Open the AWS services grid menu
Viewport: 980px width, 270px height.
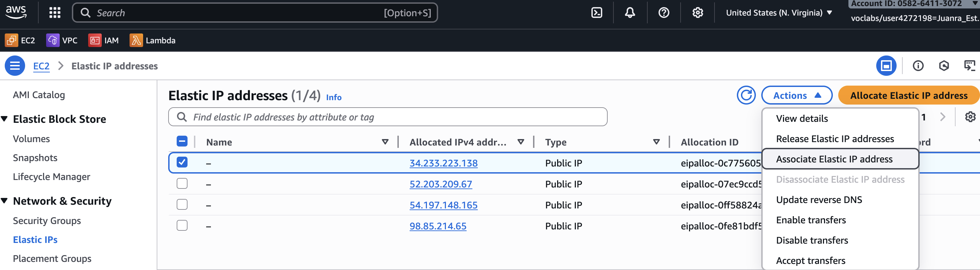coord(55,13)
